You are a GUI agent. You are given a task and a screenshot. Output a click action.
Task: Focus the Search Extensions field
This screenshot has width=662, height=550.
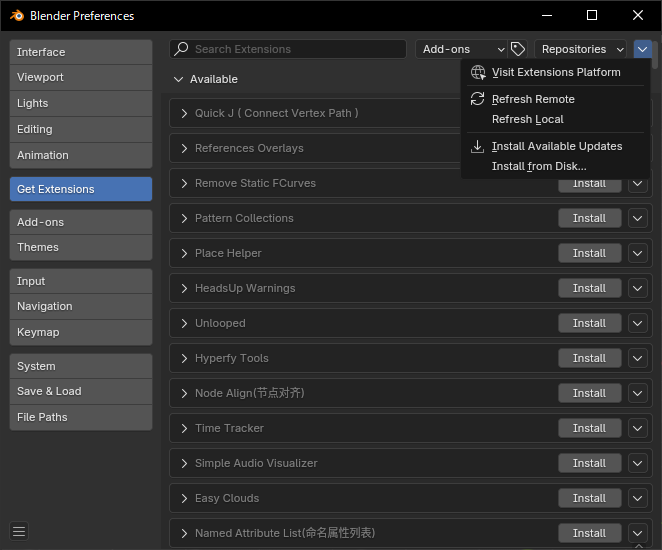(288, 49)
